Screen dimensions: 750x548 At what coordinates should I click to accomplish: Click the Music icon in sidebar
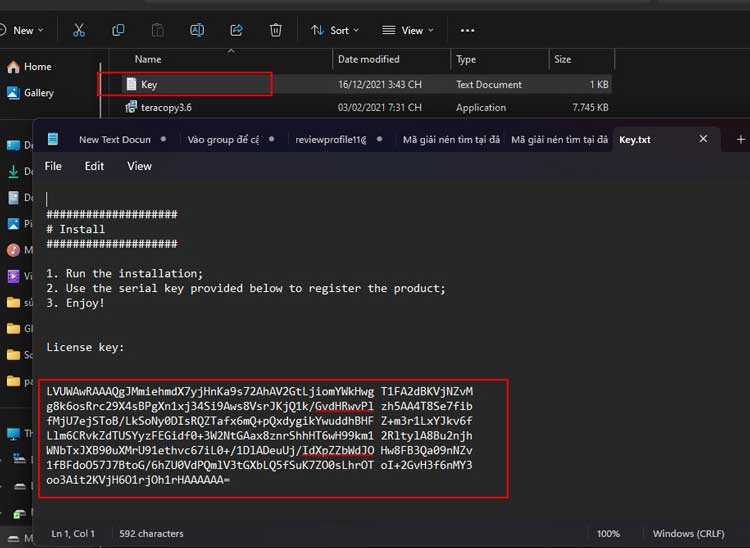[x=13, y=250]
